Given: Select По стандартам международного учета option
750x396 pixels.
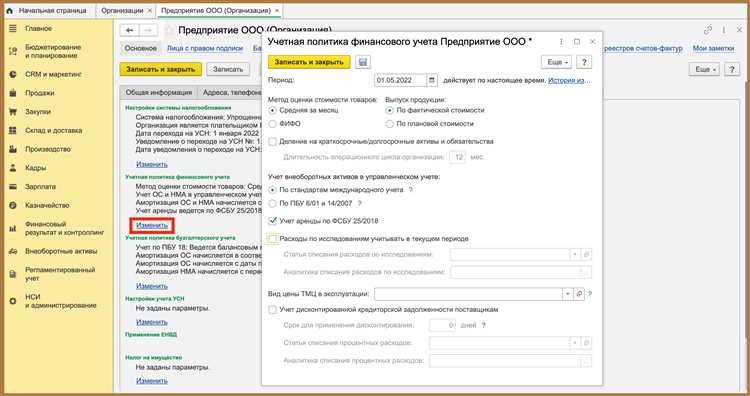Looking at the screenshot, I should (x=272, y=190).
